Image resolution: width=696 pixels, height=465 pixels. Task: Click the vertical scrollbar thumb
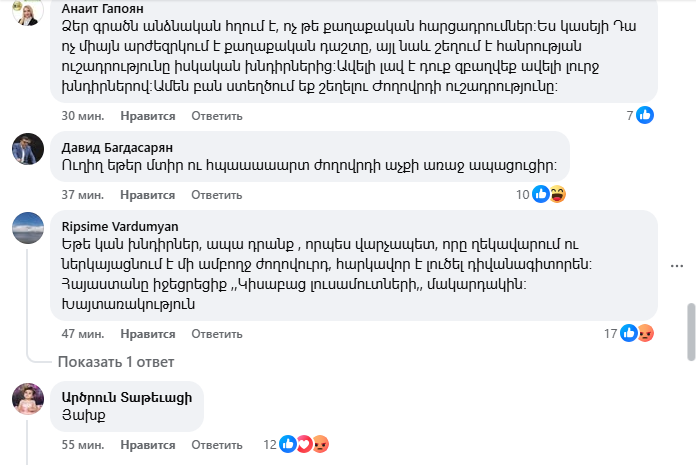tap(690, 332)
